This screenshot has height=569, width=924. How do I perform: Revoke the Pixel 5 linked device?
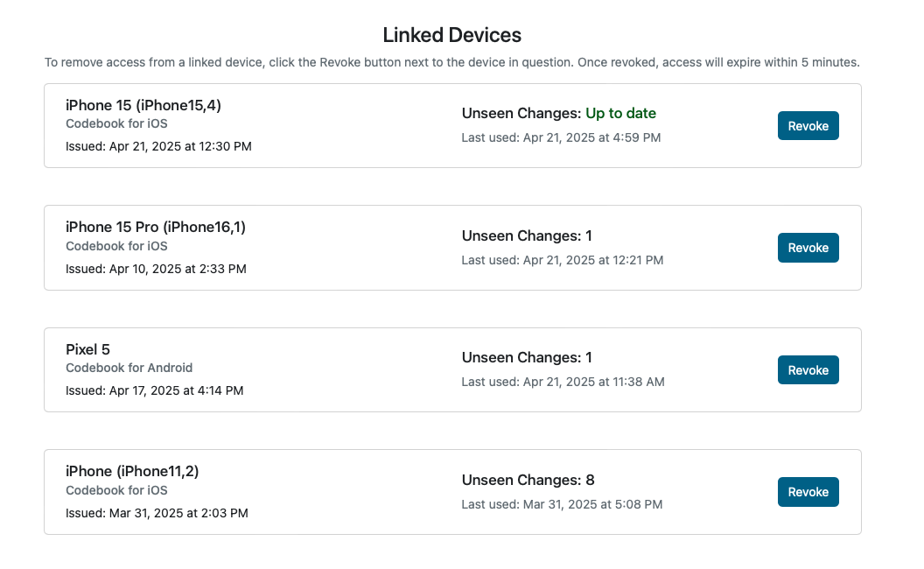808,369
